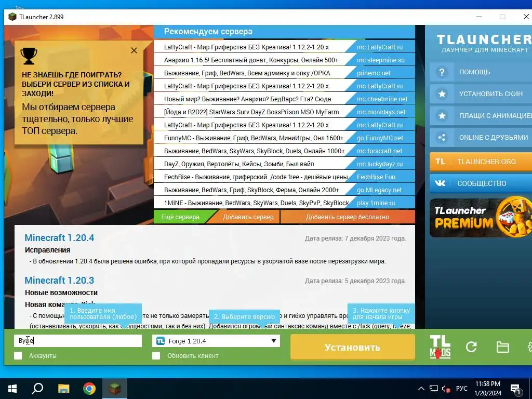The image size is (532, 399).
Task: Click the Forge TL icon in the version box
Action: coord(161,341)
